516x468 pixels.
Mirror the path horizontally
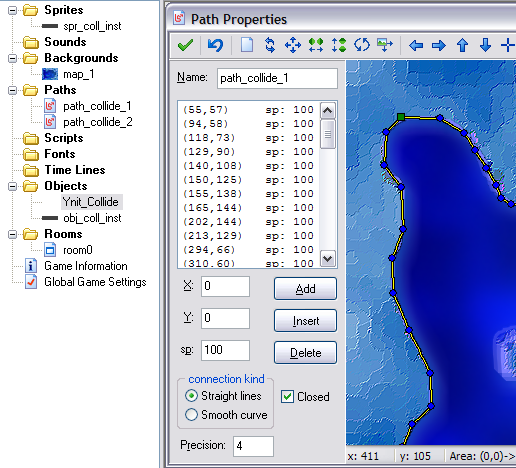tap(316, 45)
